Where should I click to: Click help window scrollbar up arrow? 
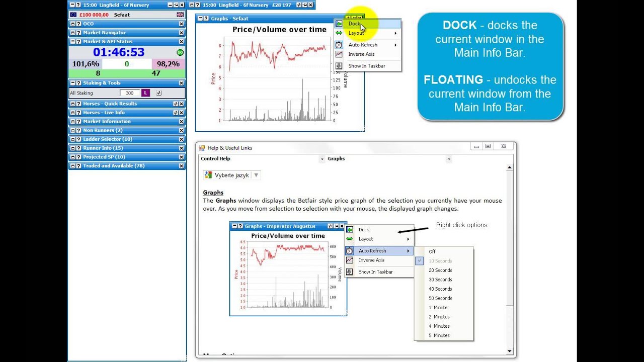pos(509,167)
